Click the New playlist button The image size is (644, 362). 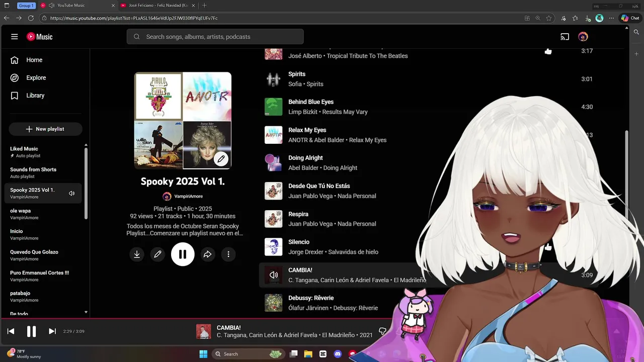click(x=45, y=129)
